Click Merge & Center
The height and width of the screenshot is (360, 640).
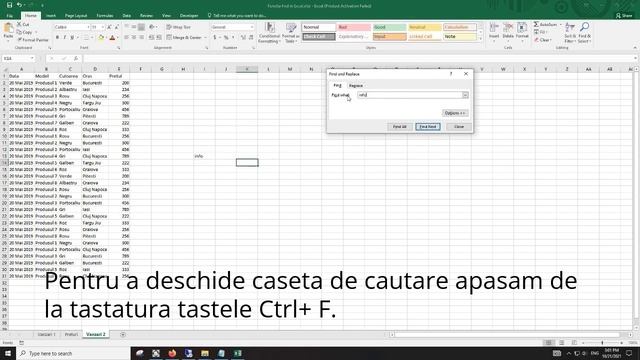coord(184,38)
